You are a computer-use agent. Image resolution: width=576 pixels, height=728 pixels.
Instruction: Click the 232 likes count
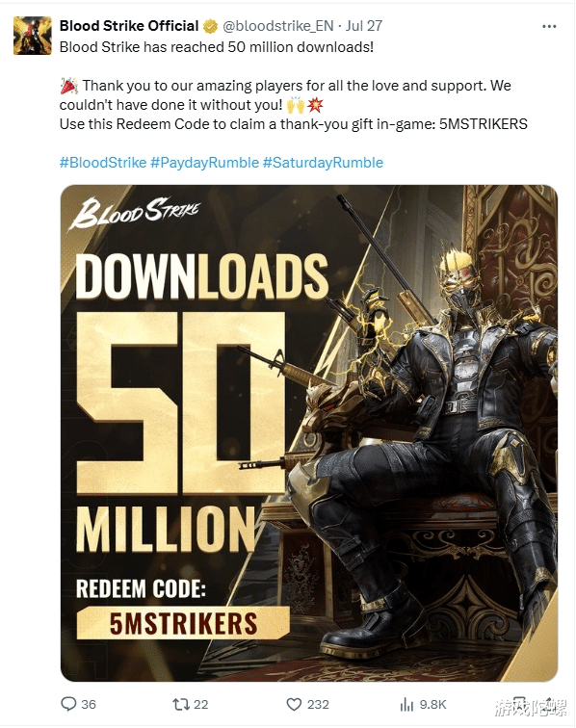point(318,704)
